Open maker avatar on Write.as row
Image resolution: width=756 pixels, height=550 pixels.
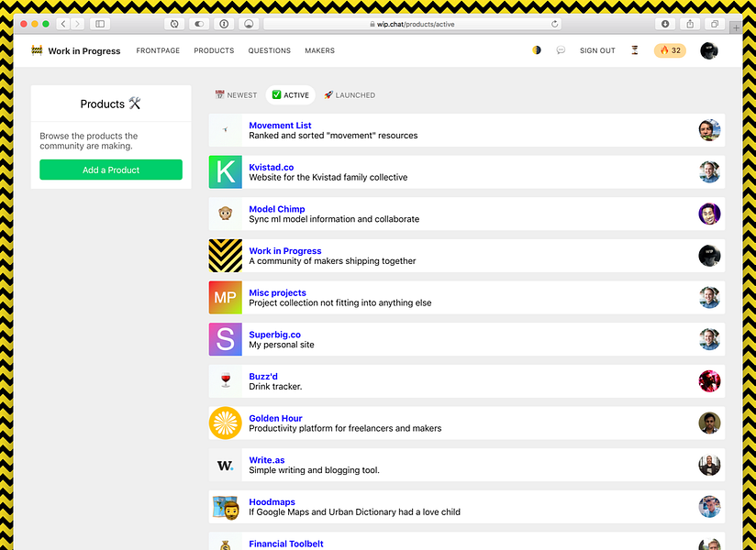click(709, 465)
